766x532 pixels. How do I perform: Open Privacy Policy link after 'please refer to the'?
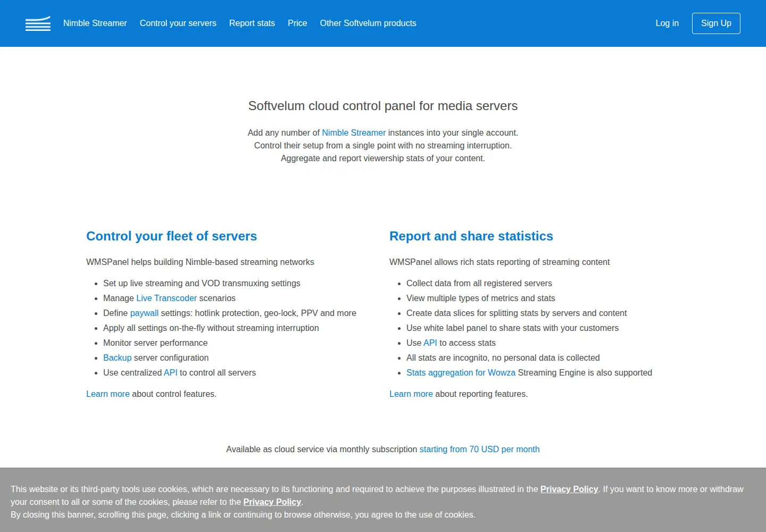[x=272, y=502]
